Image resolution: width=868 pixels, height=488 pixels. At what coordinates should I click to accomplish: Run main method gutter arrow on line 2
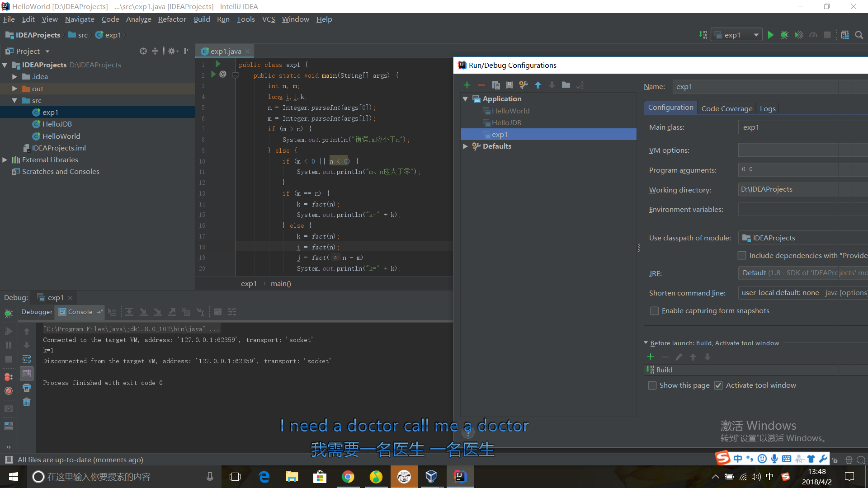tap(213, 75)
